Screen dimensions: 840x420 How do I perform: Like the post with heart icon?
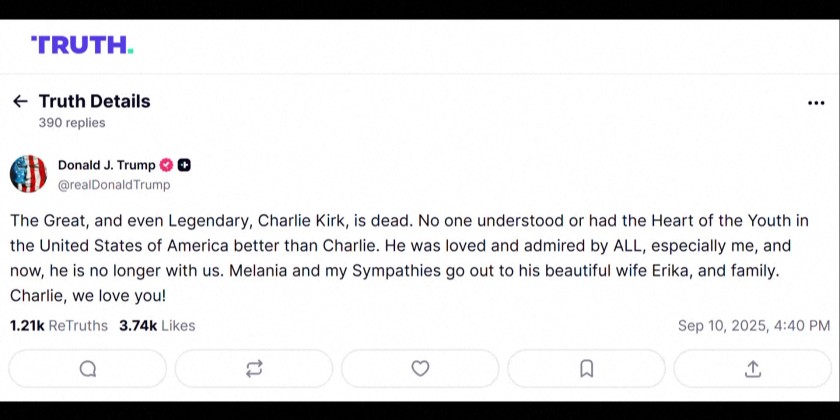click(x=420, y=369)
